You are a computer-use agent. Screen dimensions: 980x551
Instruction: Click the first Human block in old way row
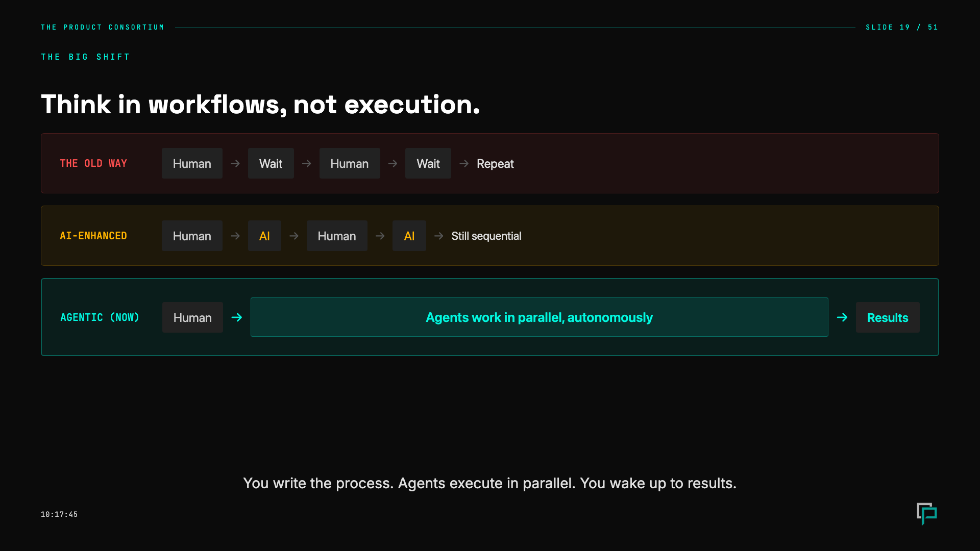192,163
